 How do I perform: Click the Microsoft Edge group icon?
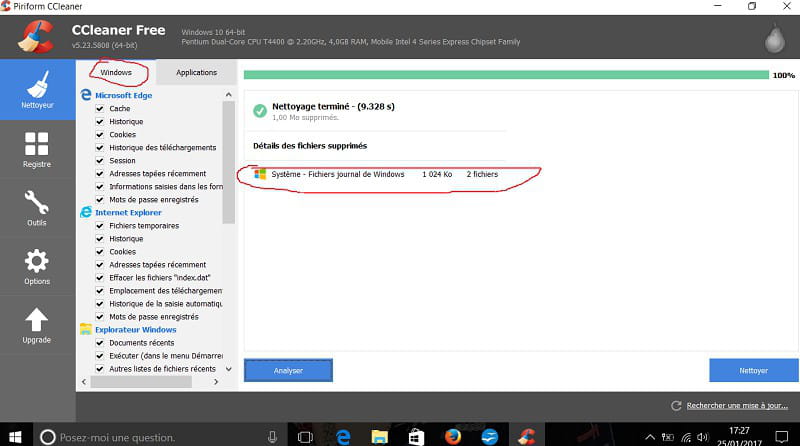(x=86, y=95)
